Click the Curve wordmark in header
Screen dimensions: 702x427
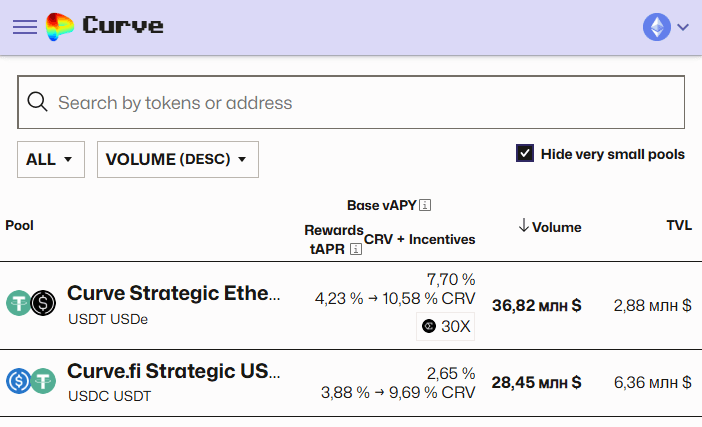click(x=123, y=25)
